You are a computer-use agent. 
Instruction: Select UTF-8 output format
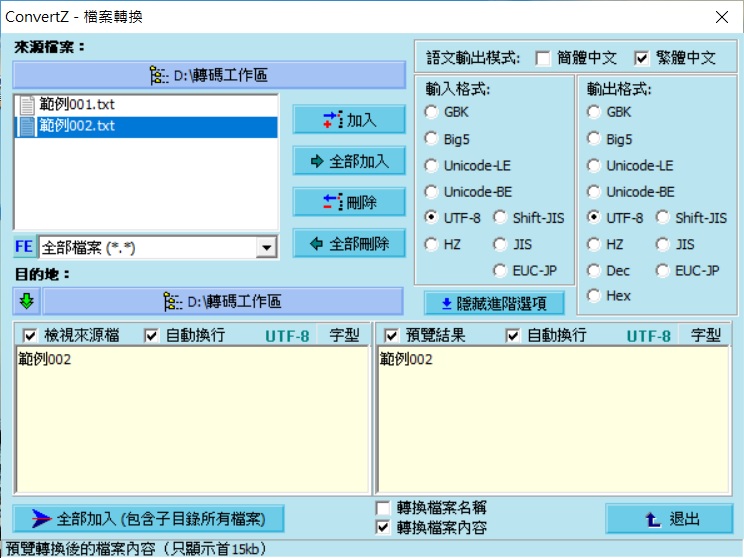[x=594, y=218]
